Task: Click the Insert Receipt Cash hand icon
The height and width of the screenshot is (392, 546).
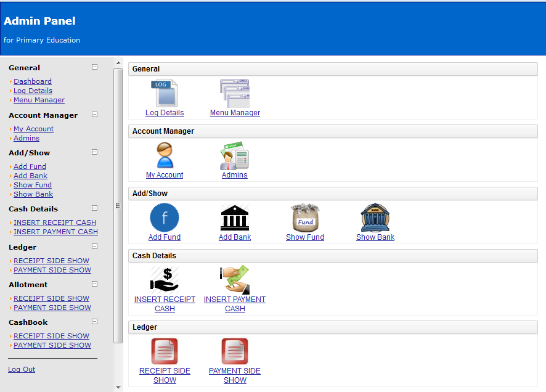Action: [x=165, y=279]
